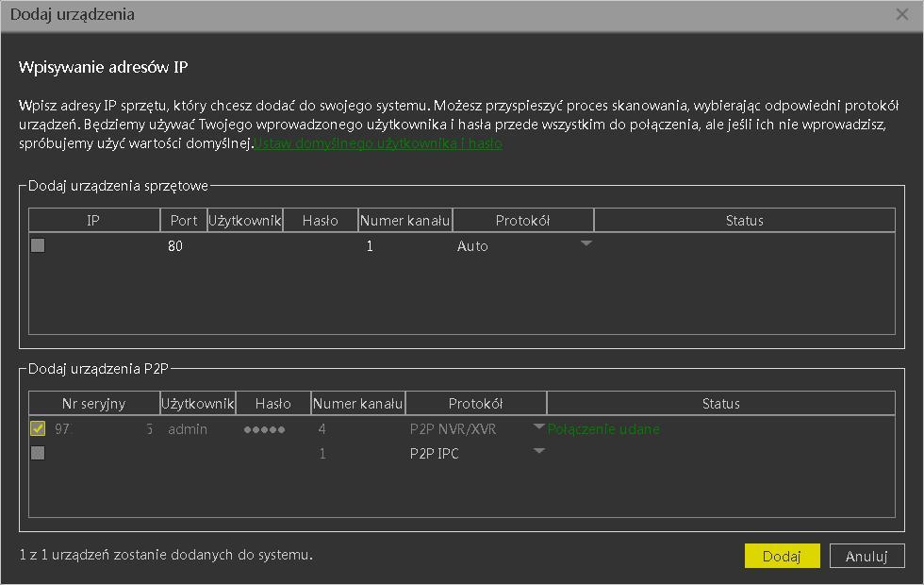Click the P2P table Hasło column header
The image size is (924, 585).
tap(273, 404)
